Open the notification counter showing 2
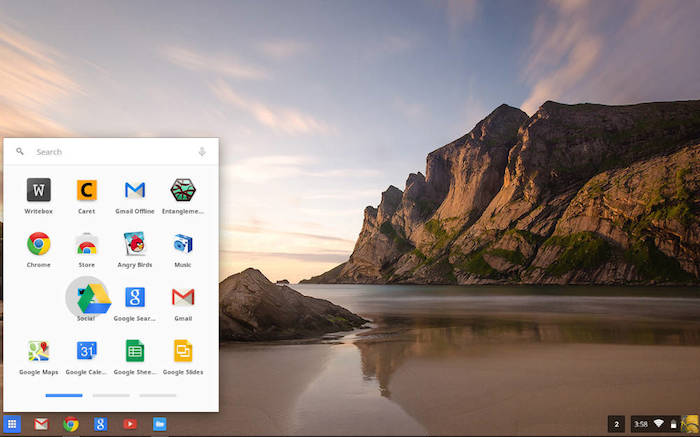This screenshot has height=437, width=700. (x=616, y=424)
